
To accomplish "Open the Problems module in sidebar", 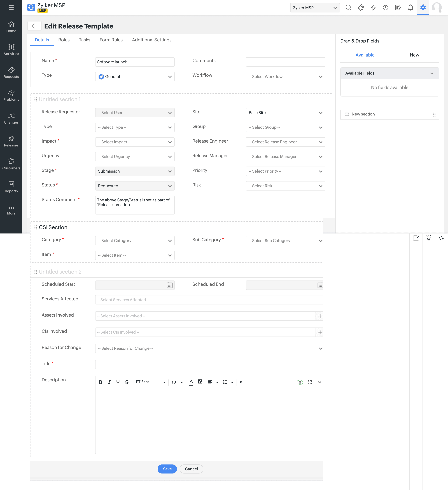I will point(11,96).
